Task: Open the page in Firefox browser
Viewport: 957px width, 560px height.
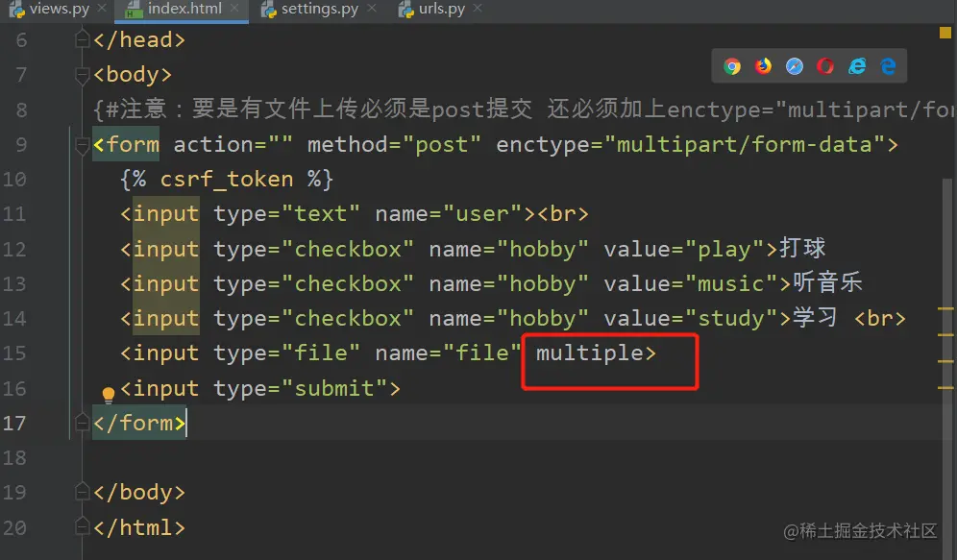Action: pos(763,67)
